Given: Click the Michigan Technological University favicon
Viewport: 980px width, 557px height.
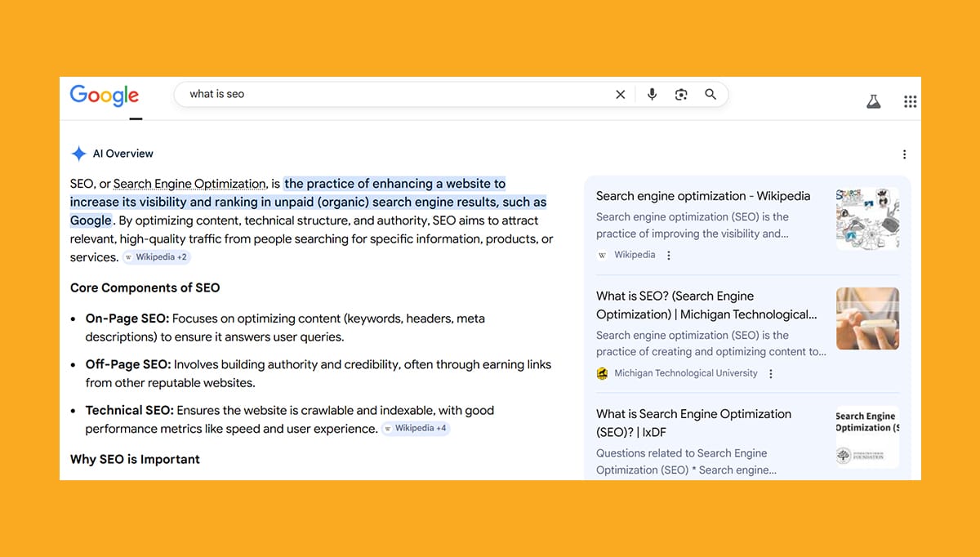Looking at the screenshot, I should (602, 374).
